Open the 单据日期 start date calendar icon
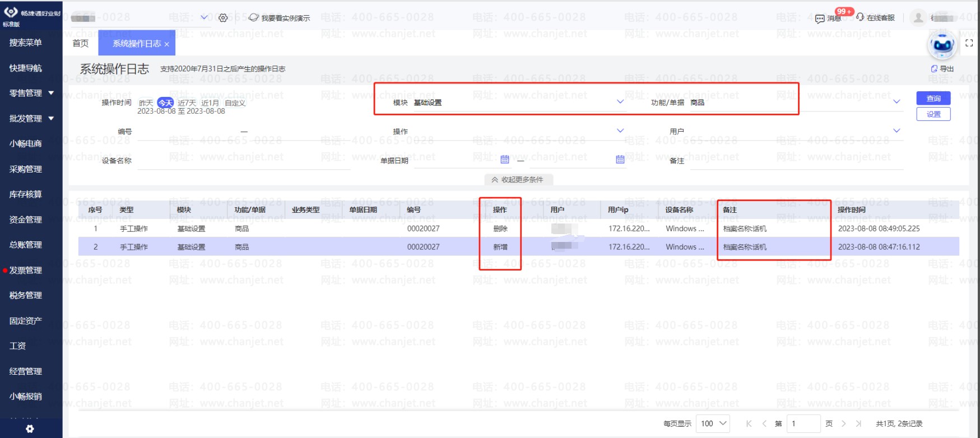The width and height of the screenshot is (980, 438). point(505,160)
